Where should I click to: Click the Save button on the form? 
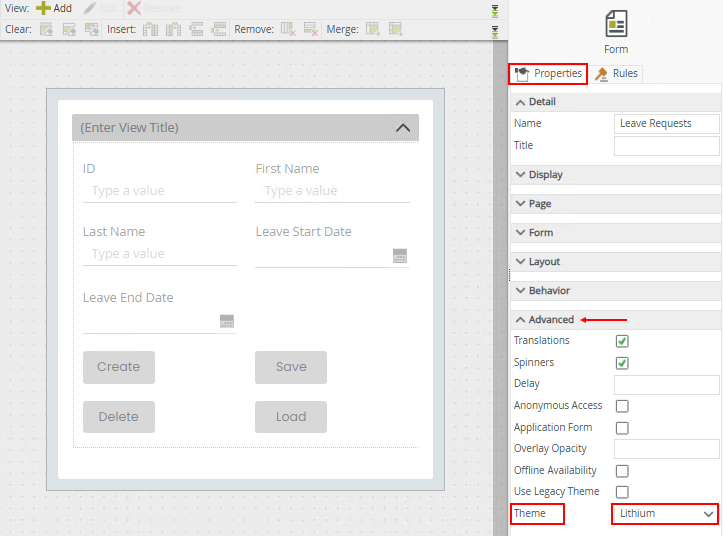coord(291,367)
